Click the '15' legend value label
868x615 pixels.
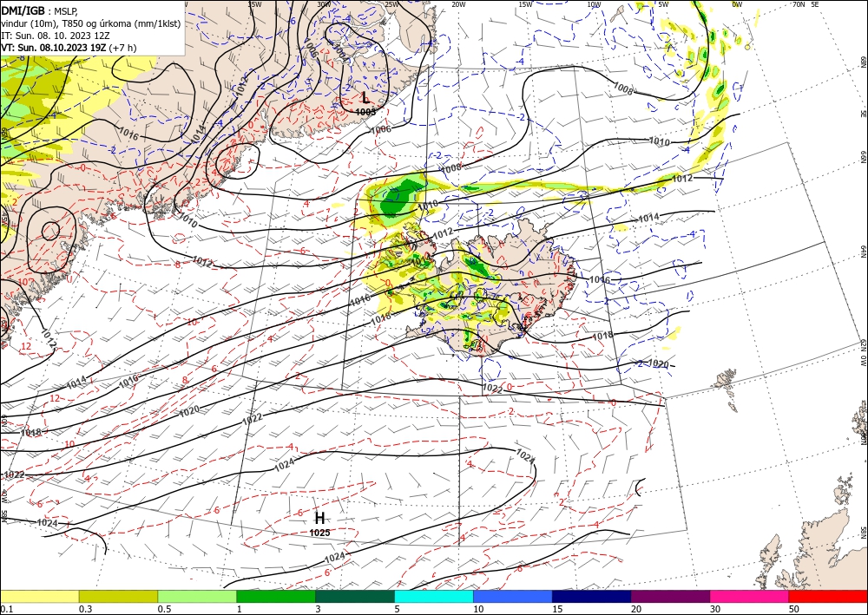[x=557, y=609]
